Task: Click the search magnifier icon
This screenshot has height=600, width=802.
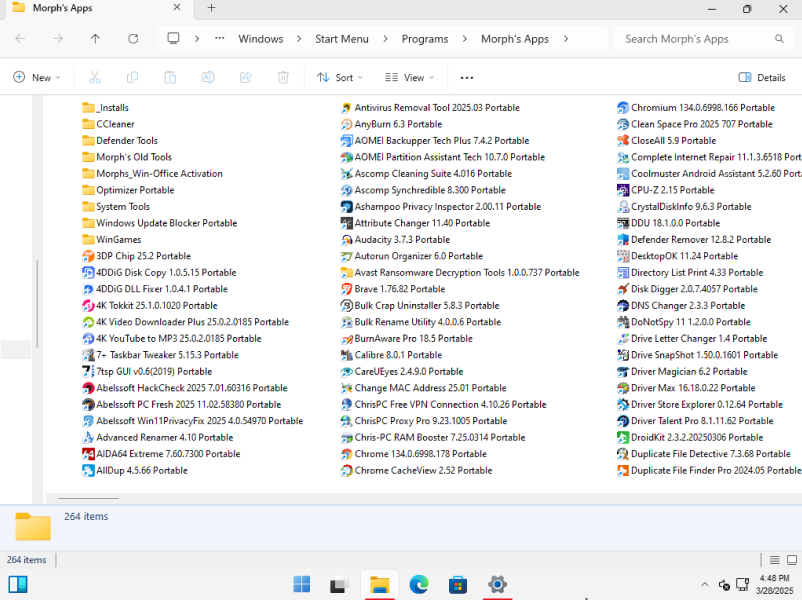Action: (779, 39)
